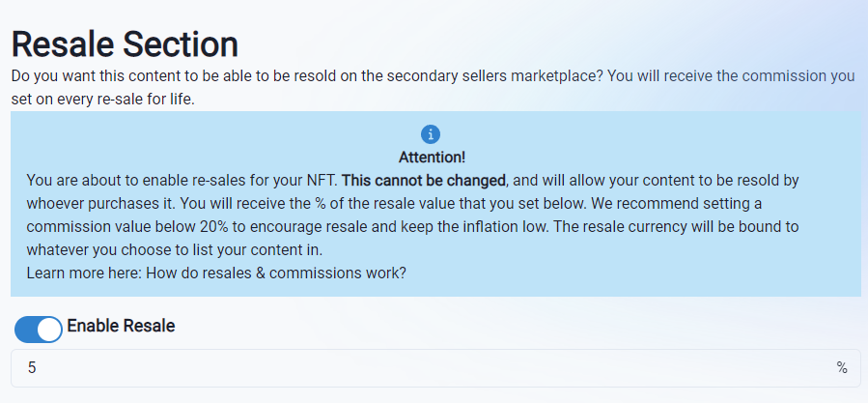Screen dimensions: 868x403
Task: Toggle the Enable Resale switch off
Action: tap(38, 329)
